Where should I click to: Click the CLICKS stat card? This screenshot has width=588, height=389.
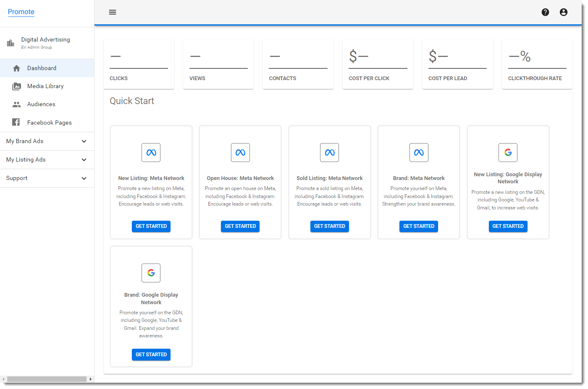click(139, 64)
